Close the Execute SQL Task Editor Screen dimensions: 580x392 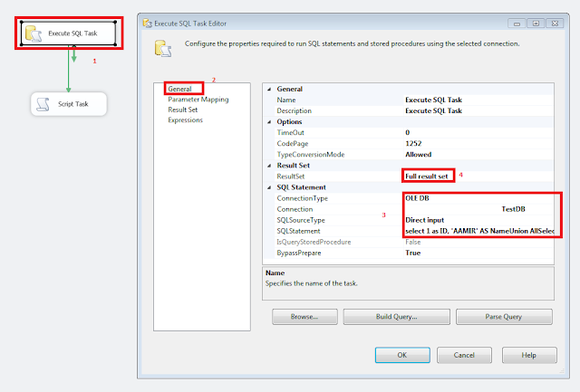point(555,24)
